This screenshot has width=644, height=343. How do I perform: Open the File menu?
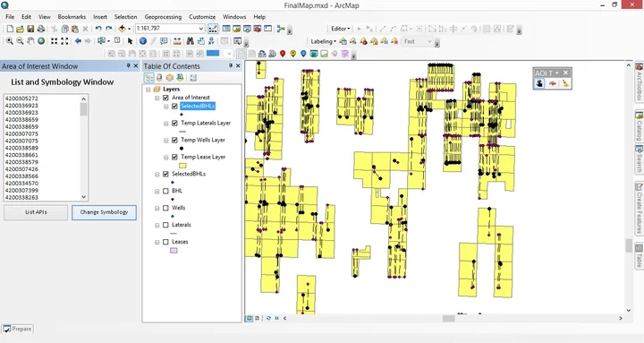point(10,17)
